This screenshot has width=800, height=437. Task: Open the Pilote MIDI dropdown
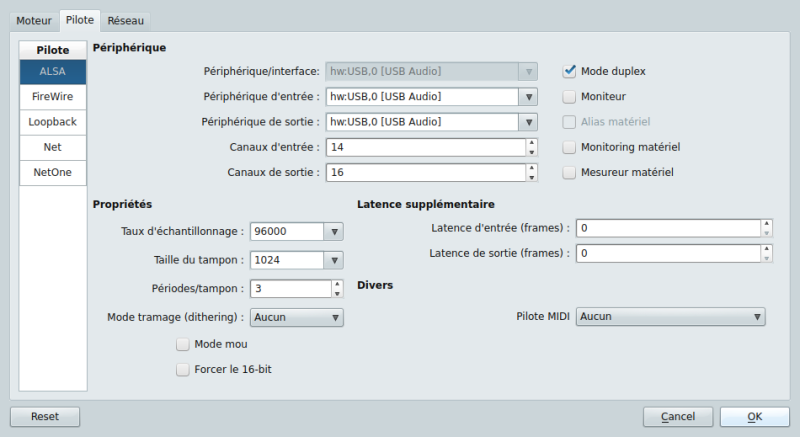[757, 317]
